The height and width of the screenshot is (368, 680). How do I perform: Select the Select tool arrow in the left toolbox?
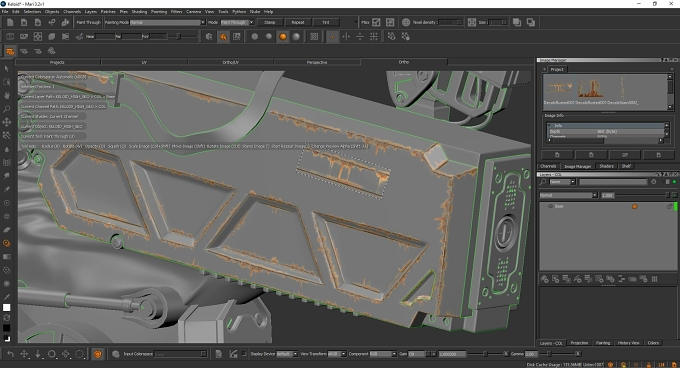tap(7, 68)
